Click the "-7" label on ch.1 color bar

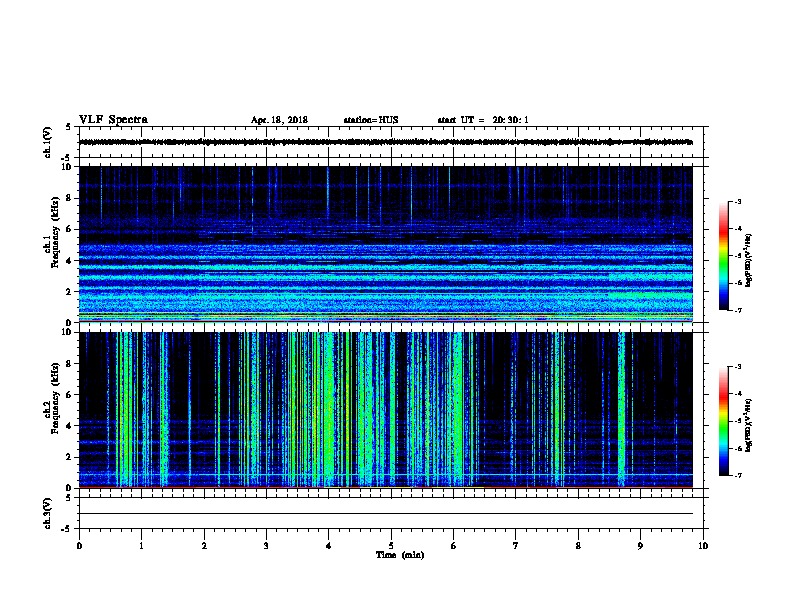[x=737, y=310]
